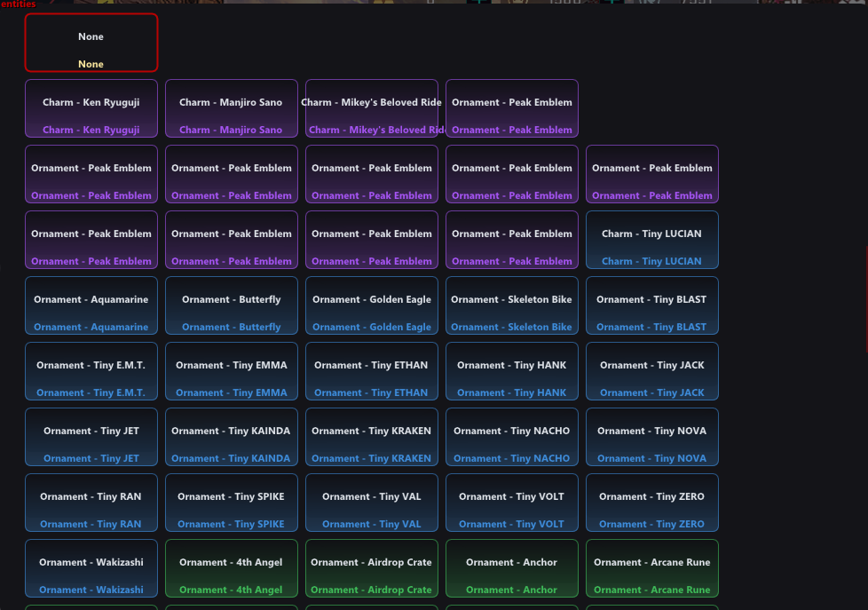Image resolution: width=868 pixels, height=610 pixels.
Task: Choose the Ornament - Tiny E.M.T. card
Action: pyautogui.click(x=91, y=371)
